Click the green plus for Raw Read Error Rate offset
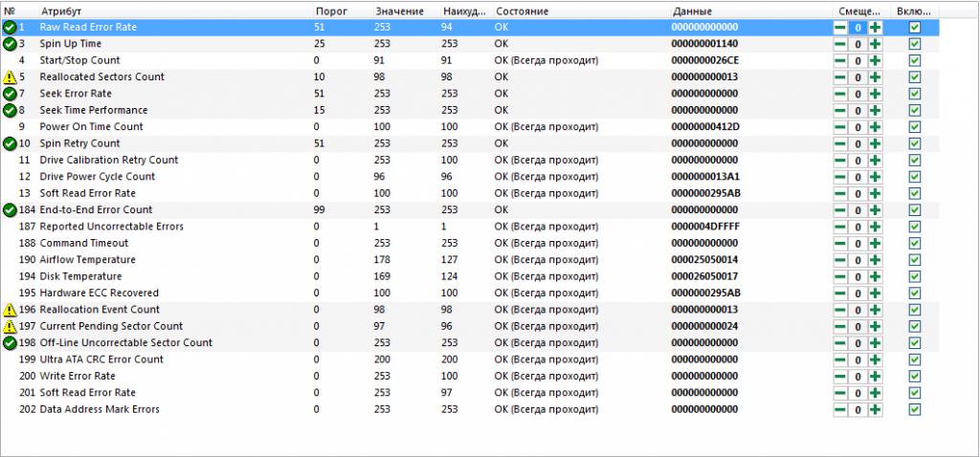 click(x=876, y=28)
